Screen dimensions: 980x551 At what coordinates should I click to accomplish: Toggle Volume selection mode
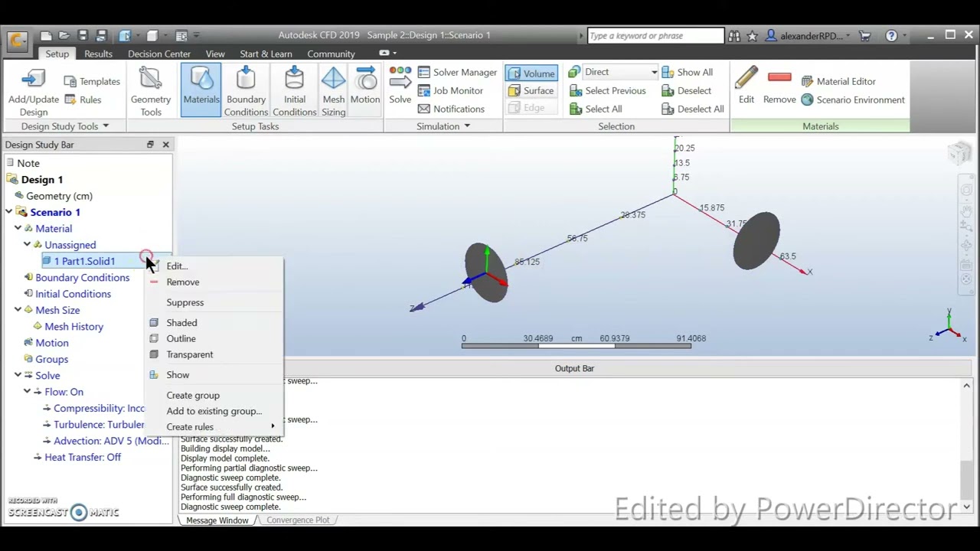531,73
